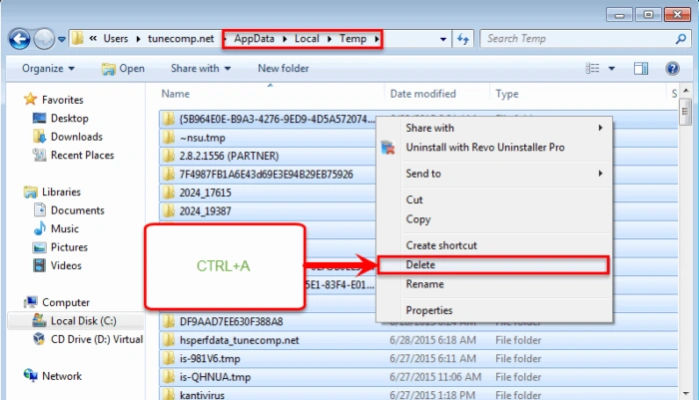Choose Rename in the context menu
Viewport: 699px width, 400px height.
pyautogui.click(x=494, y=284)
